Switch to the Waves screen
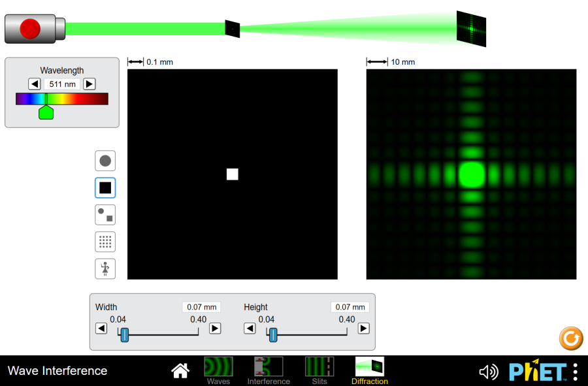 218,371
